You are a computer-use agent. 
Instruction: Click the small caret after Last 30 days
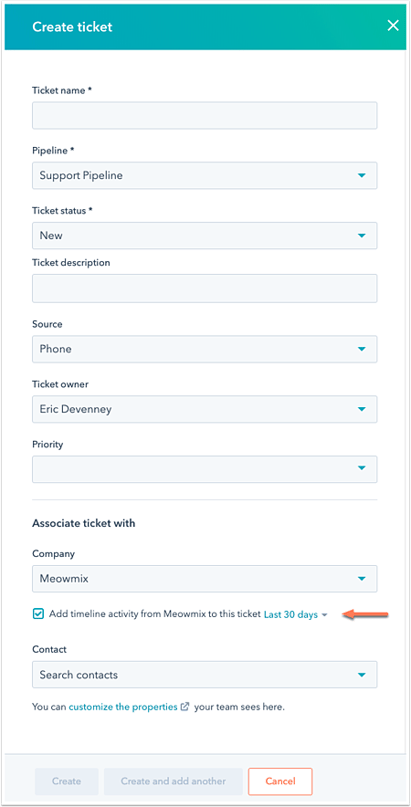[324, 615]
